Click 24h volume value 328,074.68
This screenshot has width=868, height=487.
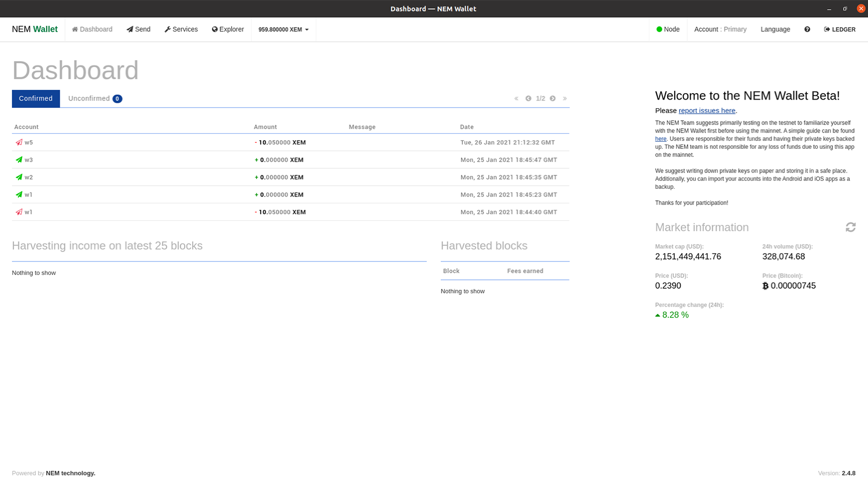(x=784, y=256)
